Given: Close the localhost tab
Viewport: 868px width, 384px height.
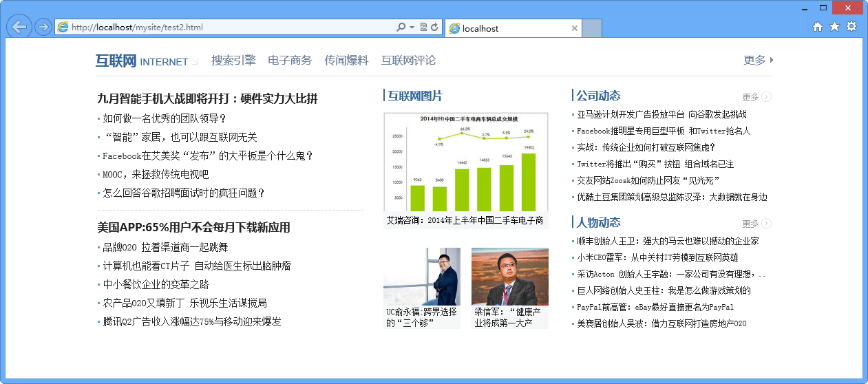Looking at the screenshot, I should click(575, 28).
